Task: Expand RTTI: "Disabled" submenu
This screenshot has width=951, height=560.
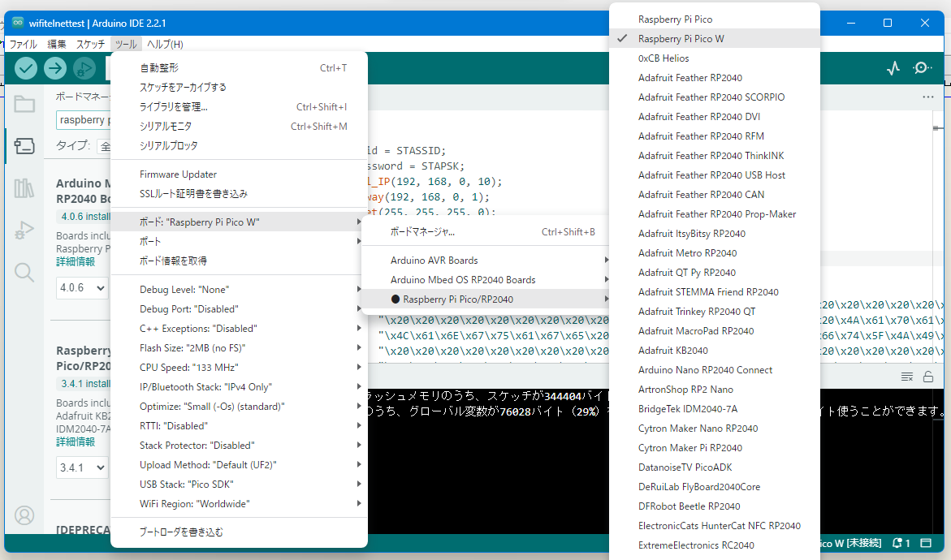Action: (x=239, y=425)
